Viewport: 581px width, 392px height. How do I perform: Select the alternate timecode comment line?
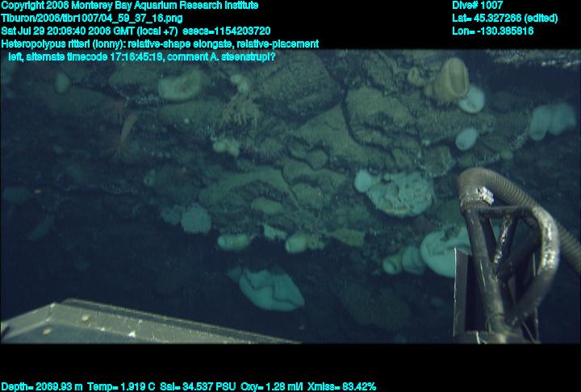141,56
